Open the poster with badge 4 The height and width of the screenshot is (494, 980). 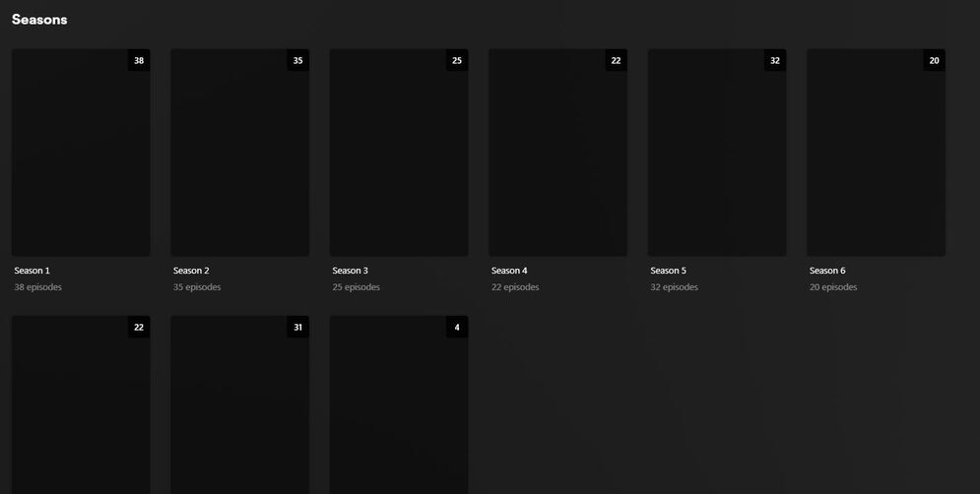399,404
